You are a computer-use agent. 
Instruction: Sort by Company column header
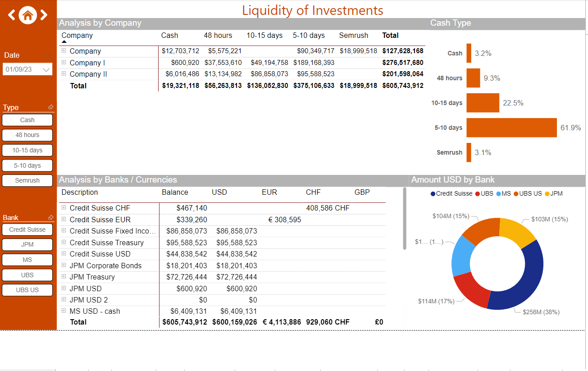click(77, 35)
